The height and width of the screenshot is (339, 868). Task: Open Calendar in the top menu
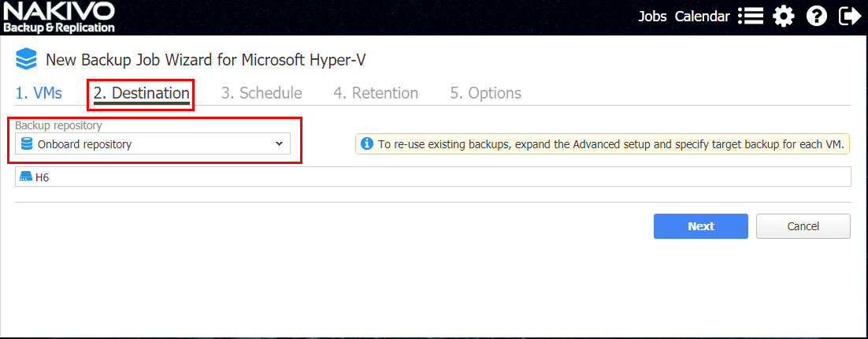(702, 17)
